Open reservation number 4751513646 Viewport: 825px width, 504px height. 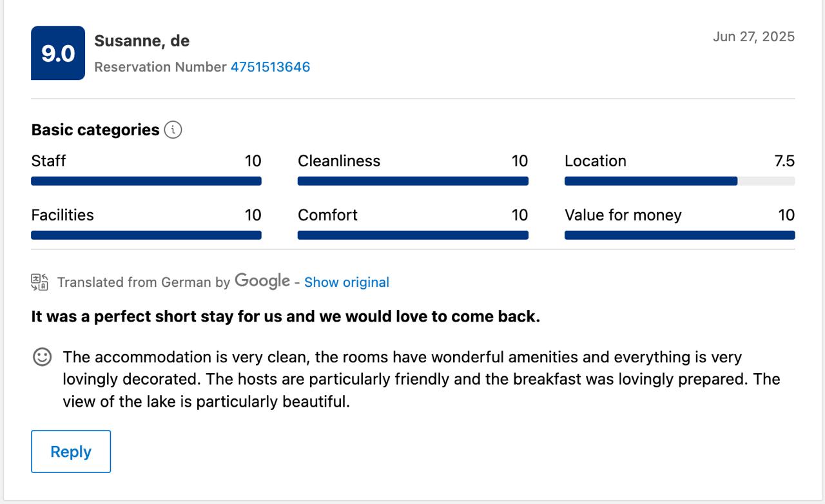click(x=271, y=67)
